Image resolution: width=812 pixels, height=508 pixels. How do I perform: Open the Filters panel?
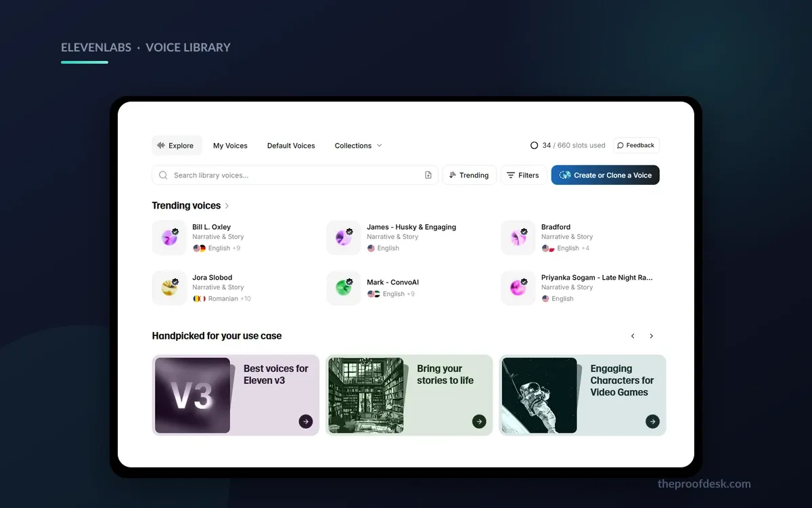pos(524,175)
